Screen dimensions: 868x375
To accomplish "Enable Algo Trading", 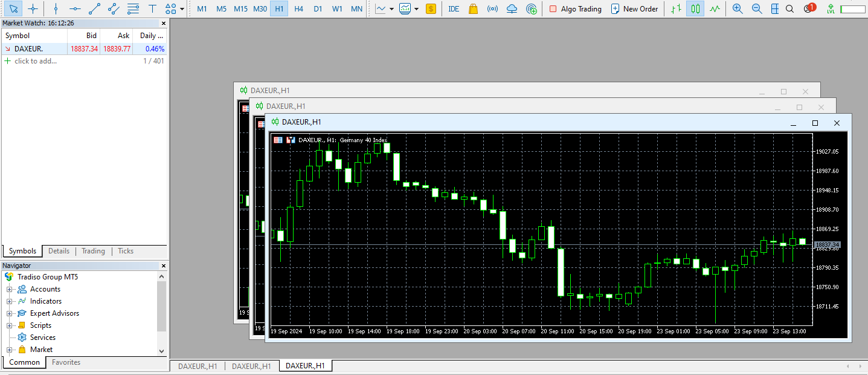I will point(574,8).
